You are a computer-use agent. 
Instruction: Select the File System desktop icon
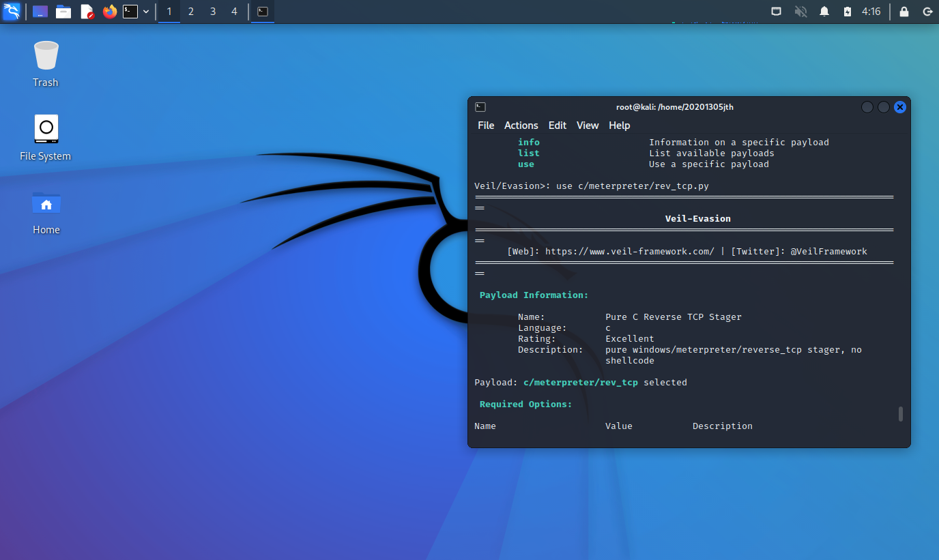pos(46,137)
